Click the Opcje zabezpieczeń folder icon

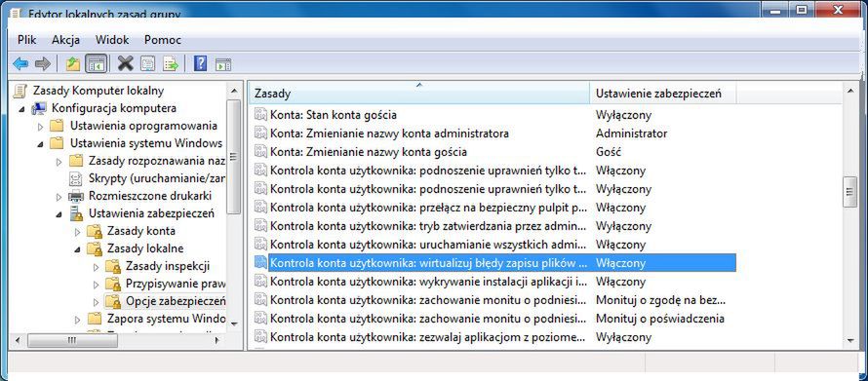tap(113, 301)
